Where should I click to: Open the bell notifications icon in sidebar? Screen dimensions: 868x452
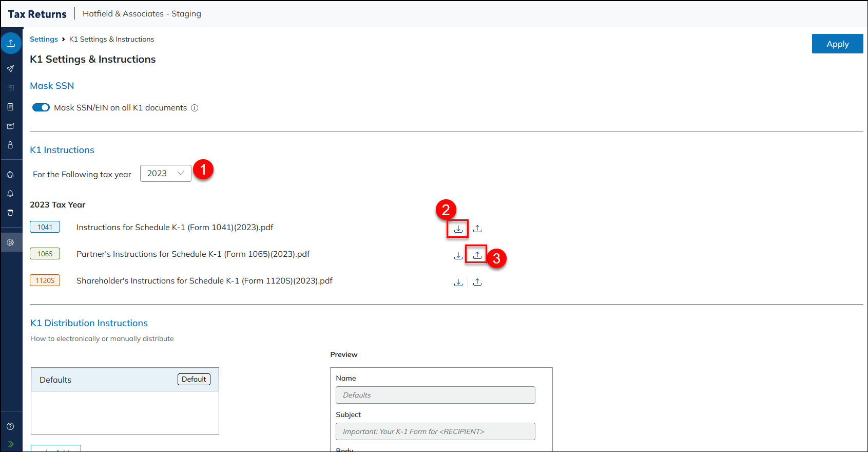point(10,194)
